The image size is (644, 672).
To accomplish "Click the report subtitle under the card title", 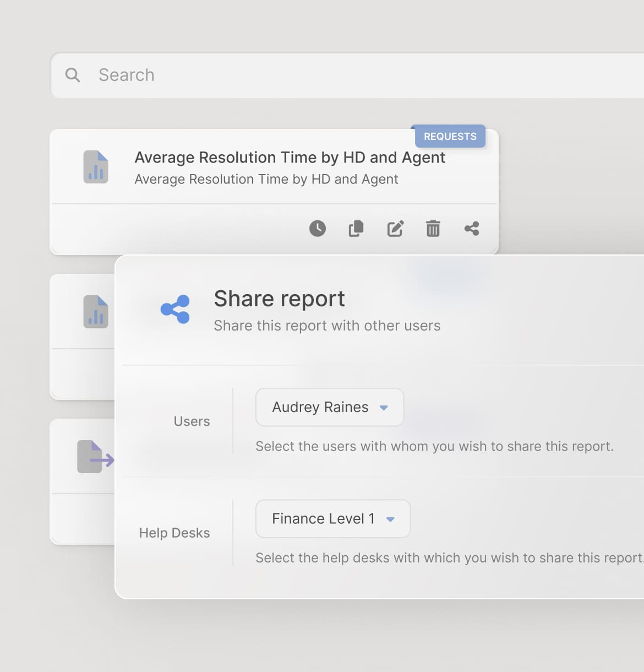I will 266,179.
